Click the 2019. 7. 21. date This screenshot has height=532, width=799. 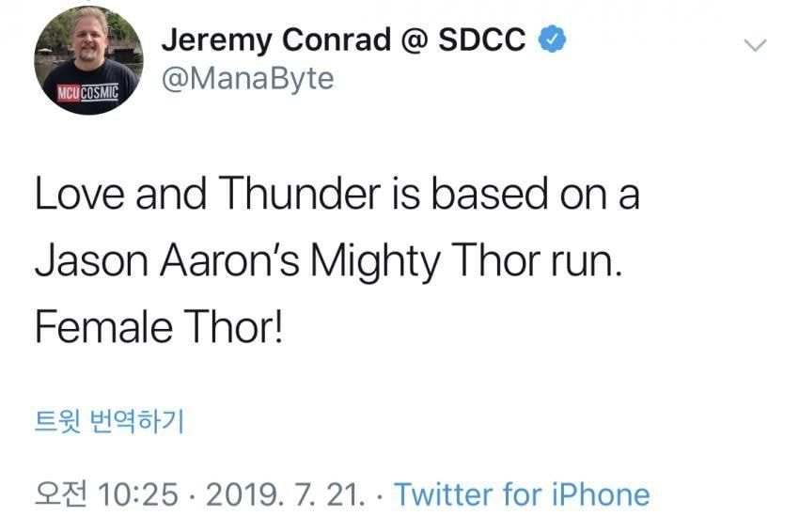[285, 494]
